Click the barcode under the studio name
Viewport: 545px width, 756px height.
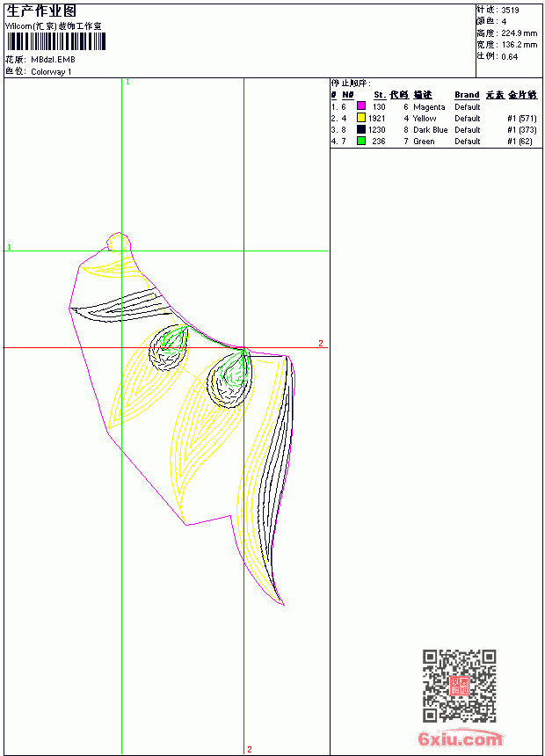point(55,42)
